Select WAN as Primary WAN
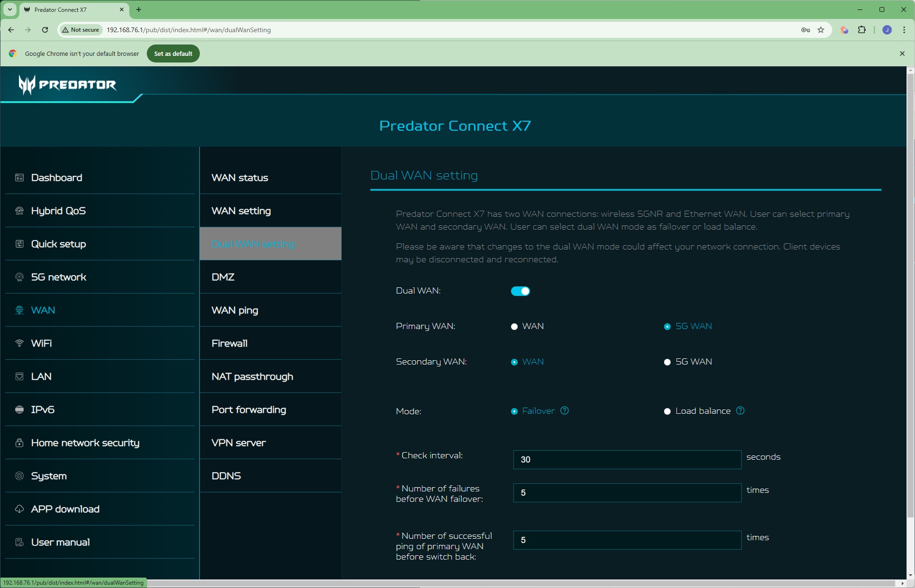 point(514,327)
